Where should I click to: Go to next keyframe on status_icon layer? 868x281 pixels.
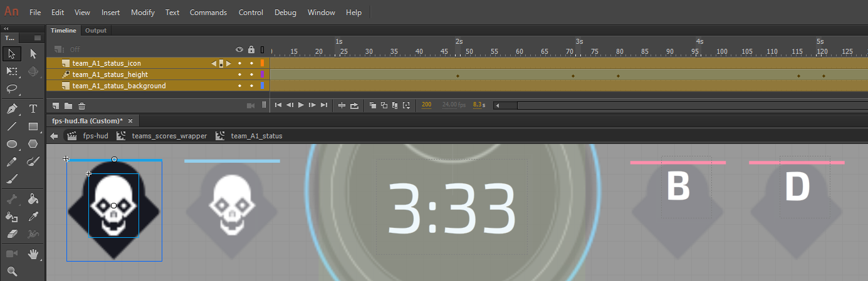pos(229,63)
